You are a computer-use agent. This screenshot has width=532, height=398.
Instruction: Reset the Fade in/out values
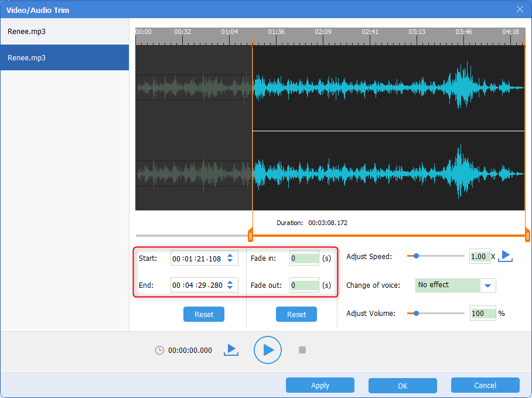pyautogui.click(x=296, y=314)
